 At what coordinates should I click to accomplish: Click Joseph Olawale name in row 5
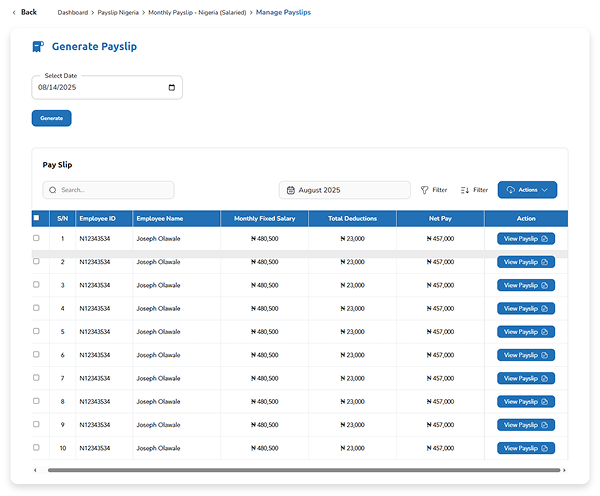click(158, 332)
